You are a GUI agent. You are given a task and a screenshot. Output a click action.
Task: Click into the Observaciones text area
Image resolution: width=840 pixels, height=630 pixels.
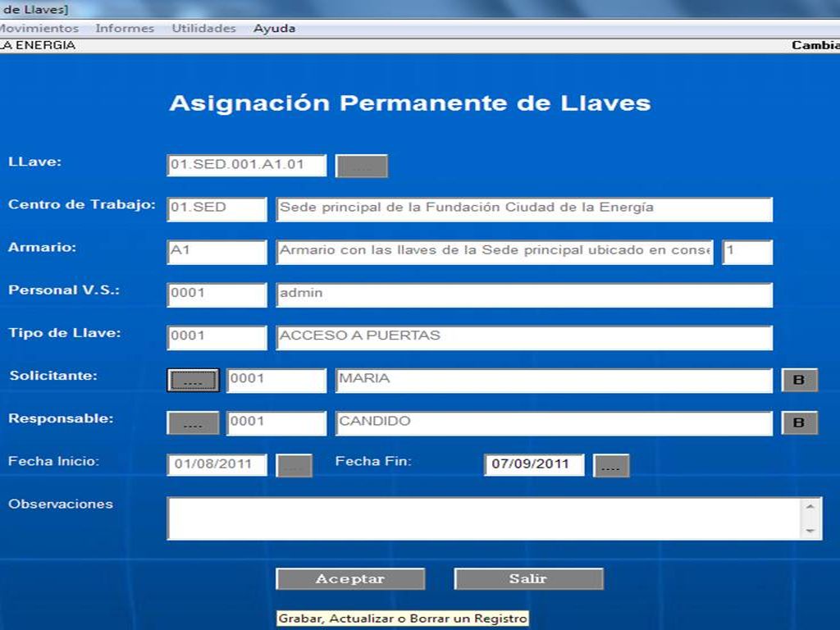point(484,518)
